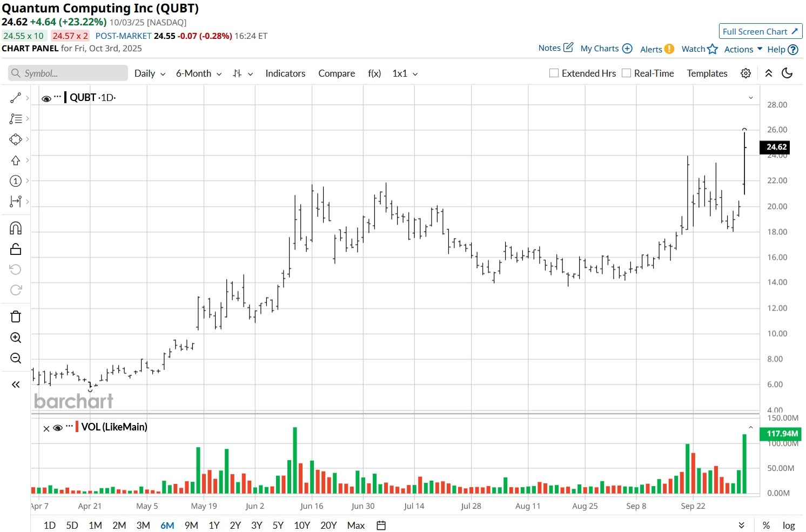This screenshot has height=532, width=806.
Task: Toggle the drawings lock icon
Action: 16,249
